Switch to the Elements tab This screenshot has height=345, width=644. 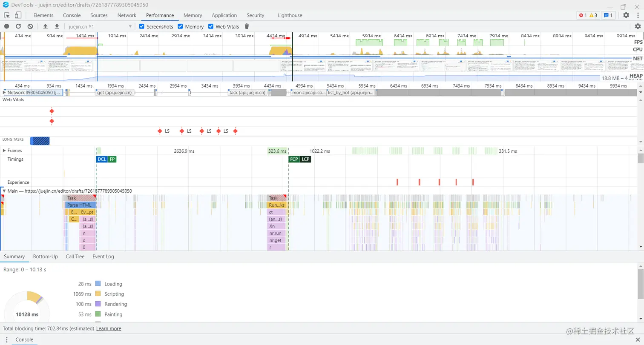click(43, 15)
